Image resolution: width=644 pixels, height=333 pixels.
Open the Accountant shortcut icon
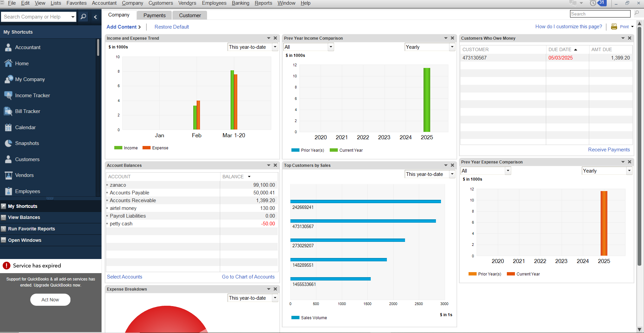(8, 47)
